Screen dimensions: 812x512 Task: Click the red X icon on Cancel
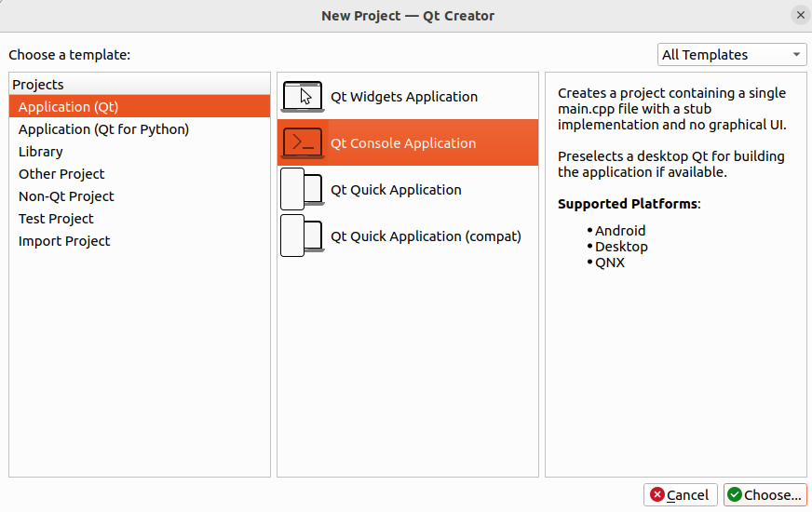point(657,495)
